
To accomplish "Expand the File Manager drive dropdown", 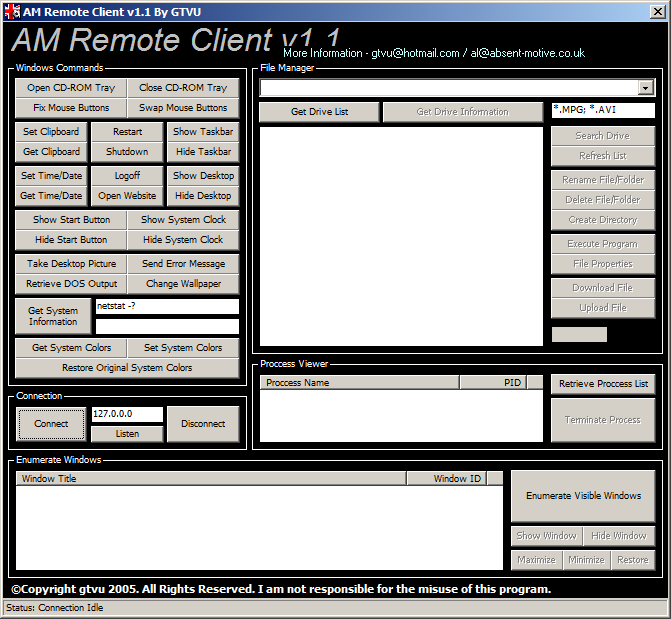I will coord(646,88).
